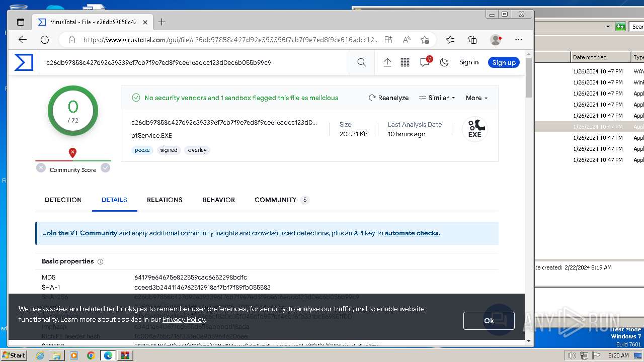Open File Explorer from the taskbar

[x=57, y=355]
